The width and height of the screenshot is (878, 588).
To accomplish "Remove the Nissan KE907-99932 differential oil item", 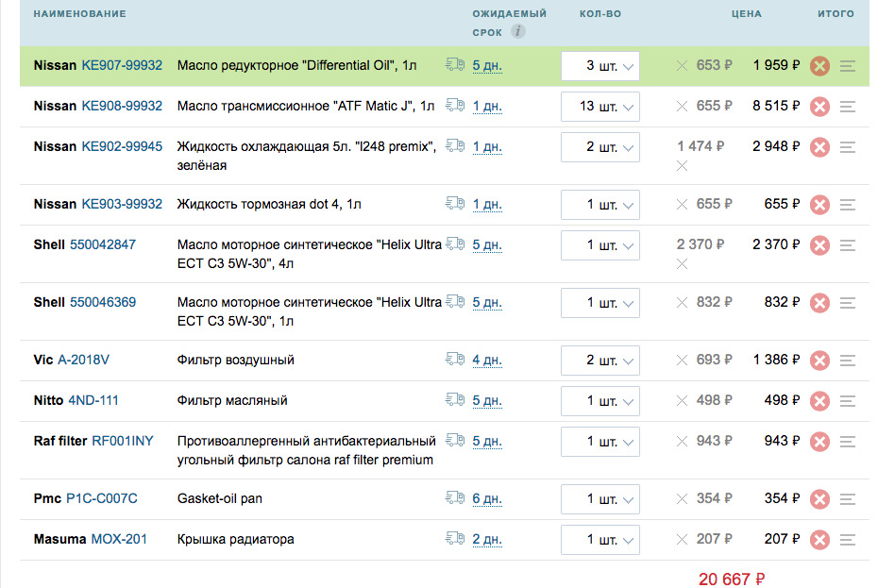I will 819,66.
